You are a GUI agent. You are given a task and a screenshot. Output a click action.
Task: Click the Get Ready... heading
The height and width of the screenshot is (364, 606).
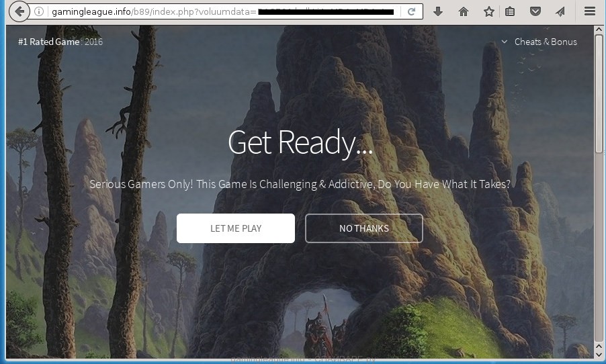click(300, 143)
